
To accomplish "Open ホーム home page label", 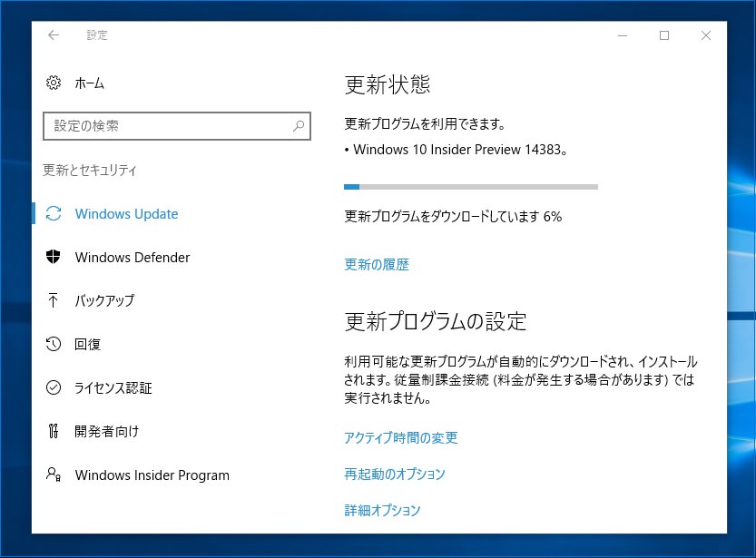I will 89,83.
